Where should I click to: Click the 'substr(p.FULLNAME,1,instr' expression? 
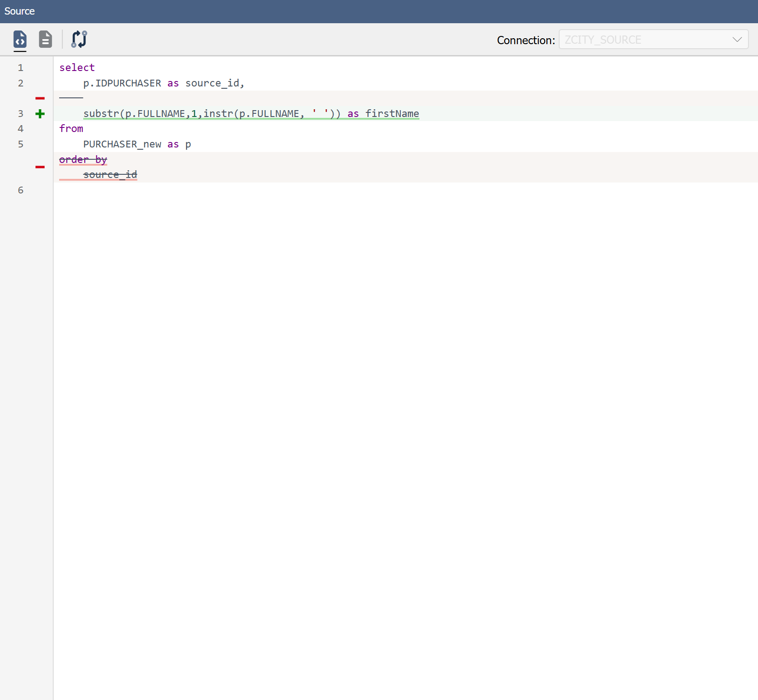(x=158, y=114)
